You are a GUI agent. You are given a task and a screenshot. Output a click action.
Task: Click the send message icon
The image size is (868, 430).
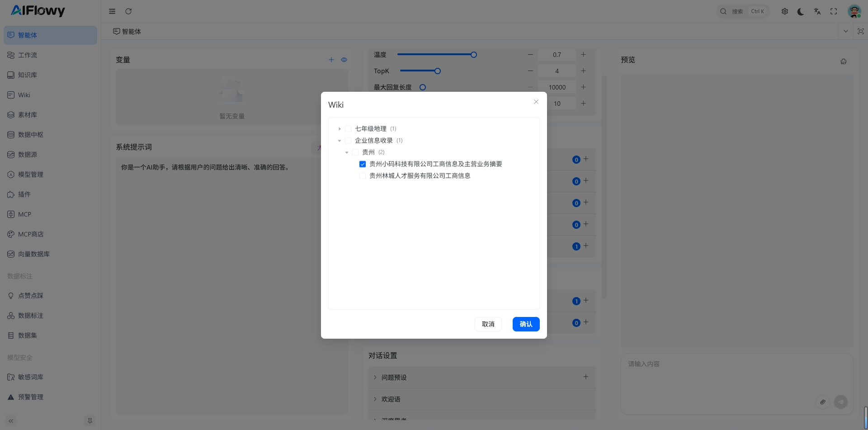(x=841, y=402)
